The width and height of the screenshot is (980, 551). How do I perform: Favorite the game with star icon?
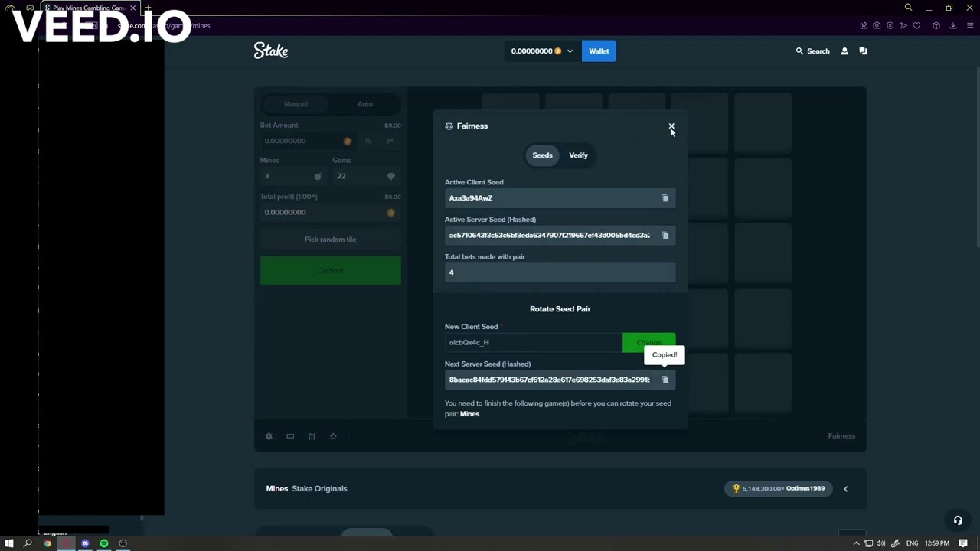pyautogui.click(x=333, y=436)
